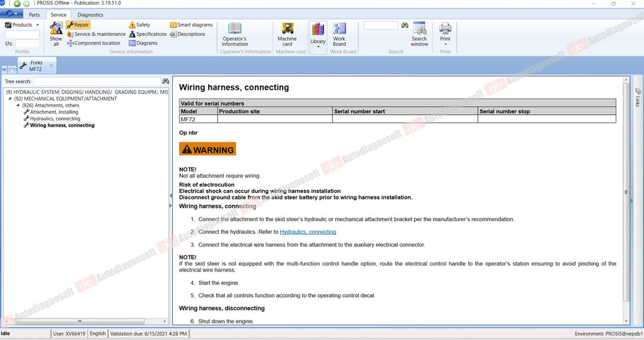644x340 pixels.
Task: Open the PROSIS application menu button
Action: [11, 14]
